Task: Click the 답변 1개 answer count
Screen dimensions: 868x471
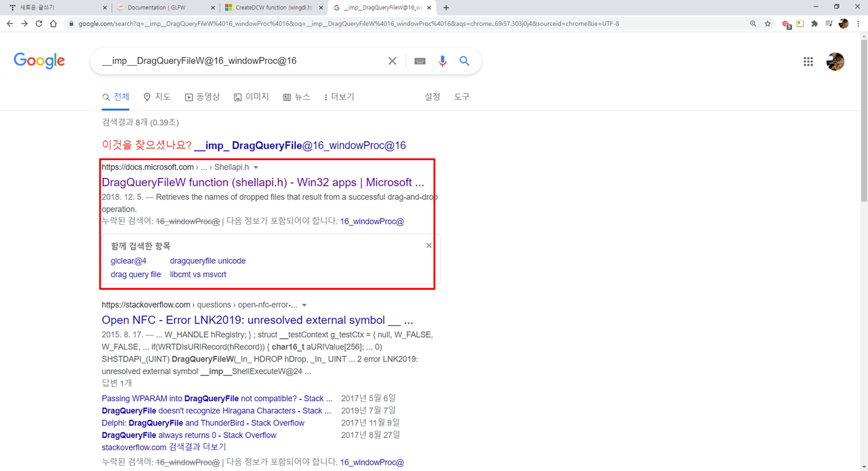Action: coord(117,383)
